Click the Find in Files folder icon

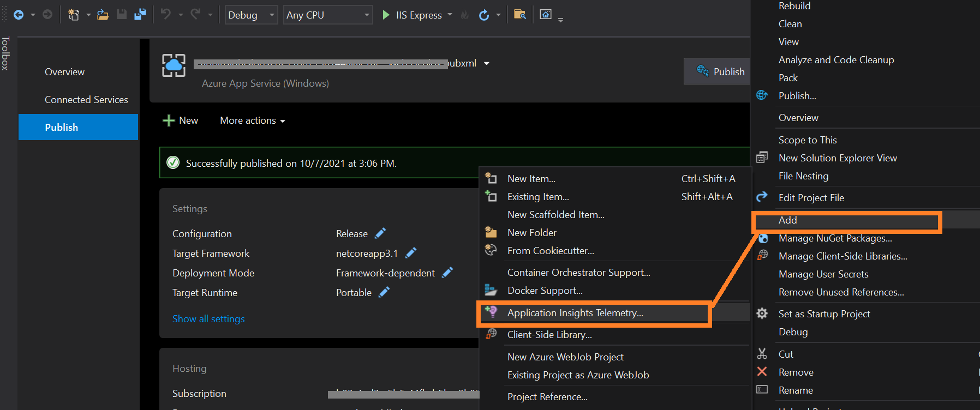coord(520,15)
